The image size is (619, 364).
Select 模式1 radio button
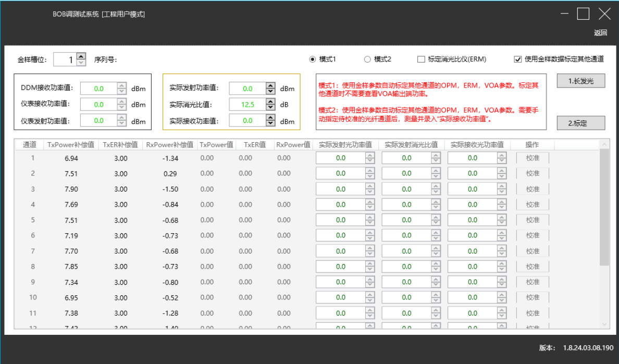pyautogui.click(x=313, y=59)
